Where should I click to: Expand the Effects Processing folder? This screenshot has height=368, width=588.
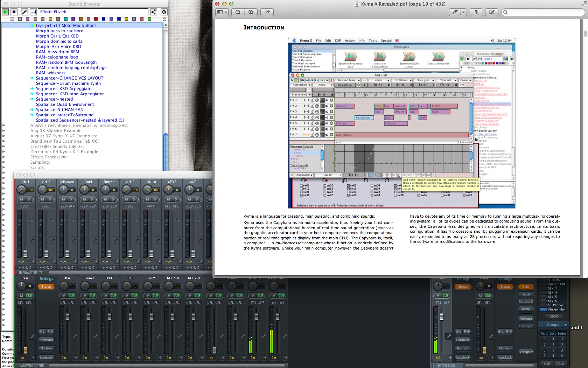(x=4, y=157)
